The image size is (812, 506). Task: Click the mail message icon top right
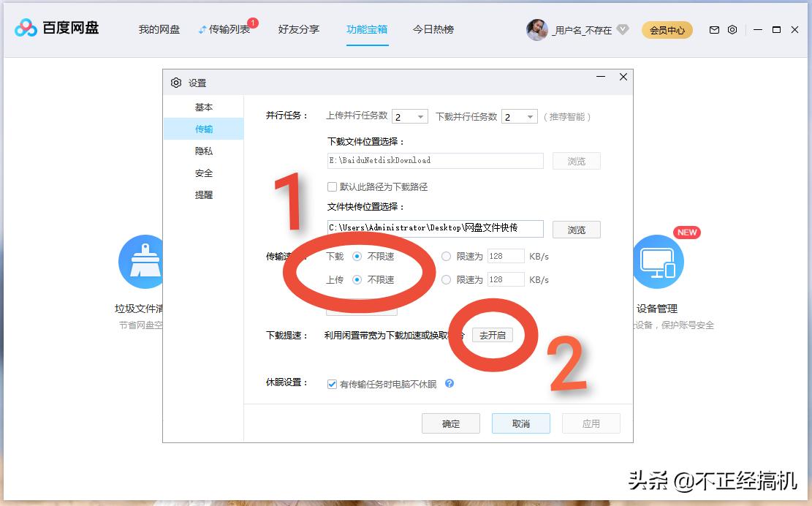pos(714,30)
